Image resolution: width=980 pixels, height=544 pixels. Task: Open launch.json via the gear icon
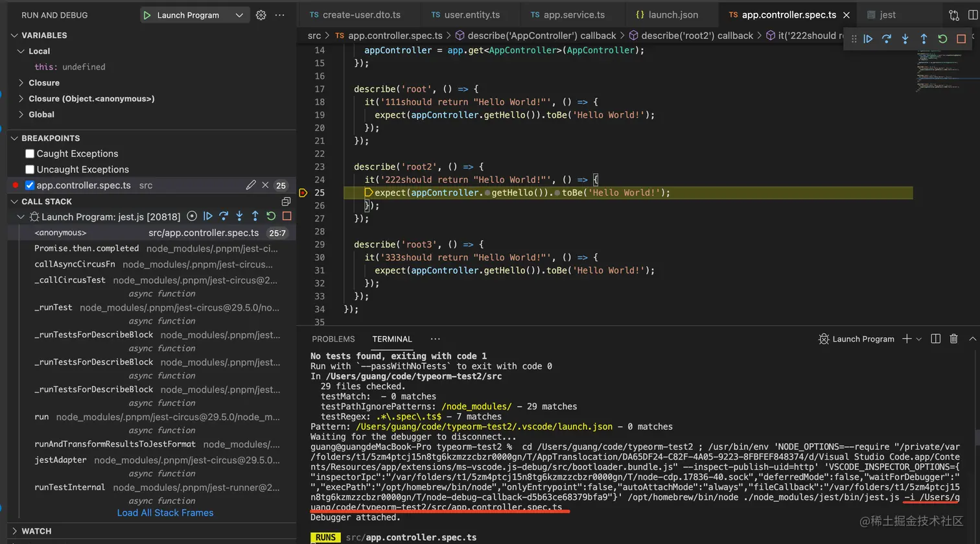pos(261,15)
